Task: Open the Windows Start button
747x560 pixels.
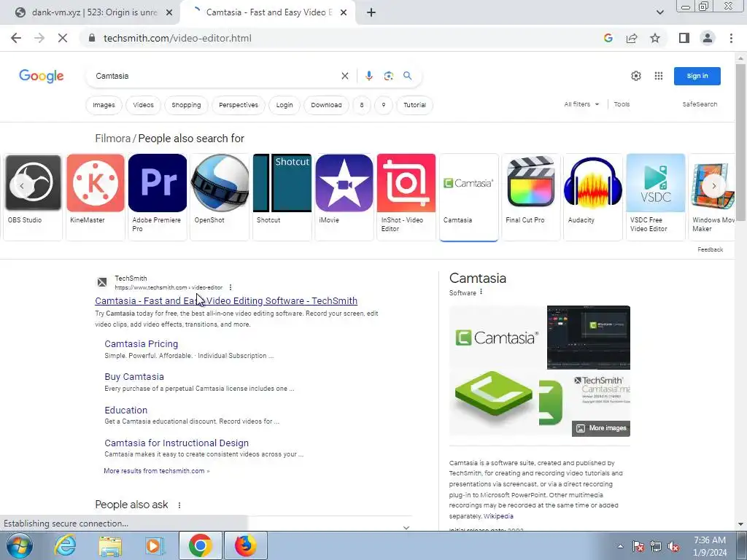Action: pyautogui.click(x=20, y=545)
